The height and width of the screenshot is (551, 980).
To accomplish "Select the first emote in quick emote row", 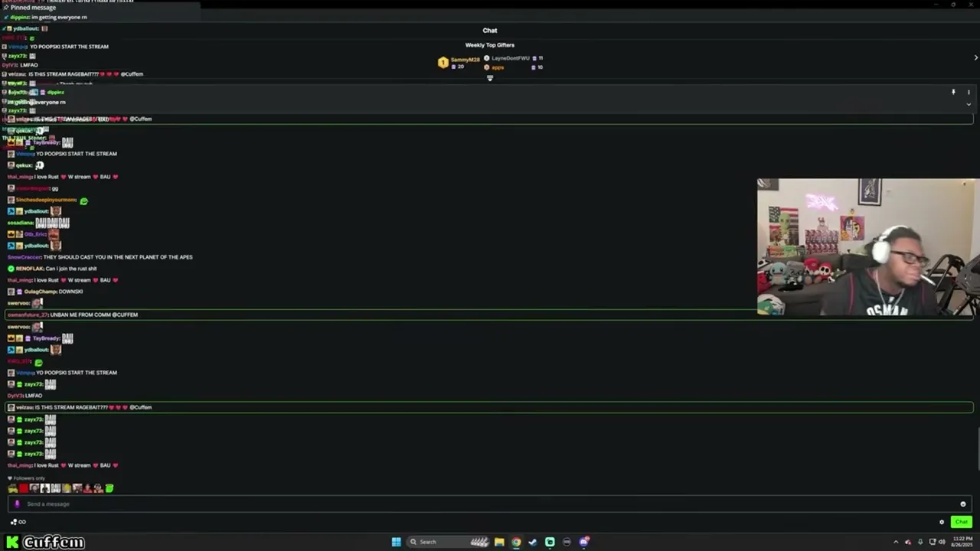I will pos(12,488).
